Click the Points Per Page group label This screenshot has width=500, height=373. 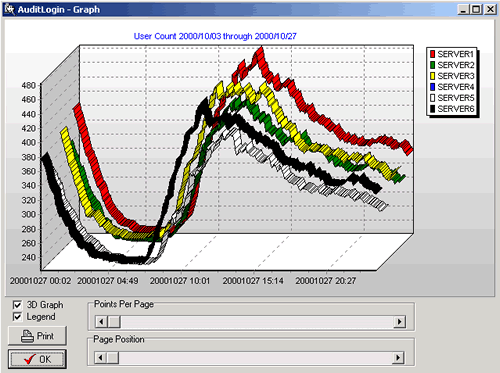point(124,304)
